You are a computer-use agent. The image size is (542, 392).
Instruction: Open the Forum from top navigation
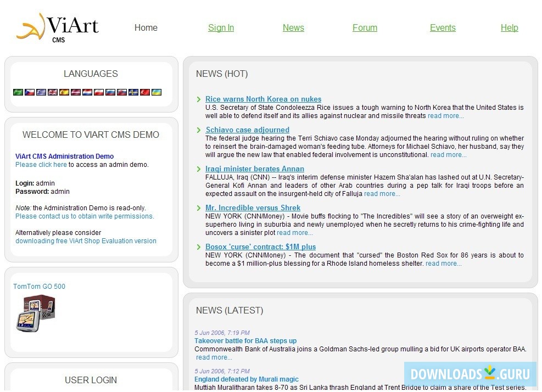click(x=365, y=27)
